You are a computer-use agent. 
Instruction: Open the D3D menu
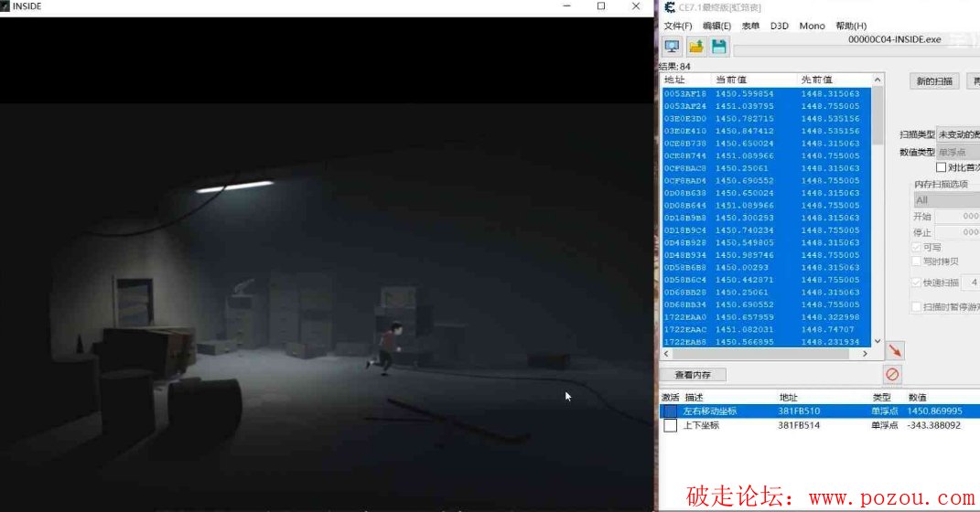[779, 26]
